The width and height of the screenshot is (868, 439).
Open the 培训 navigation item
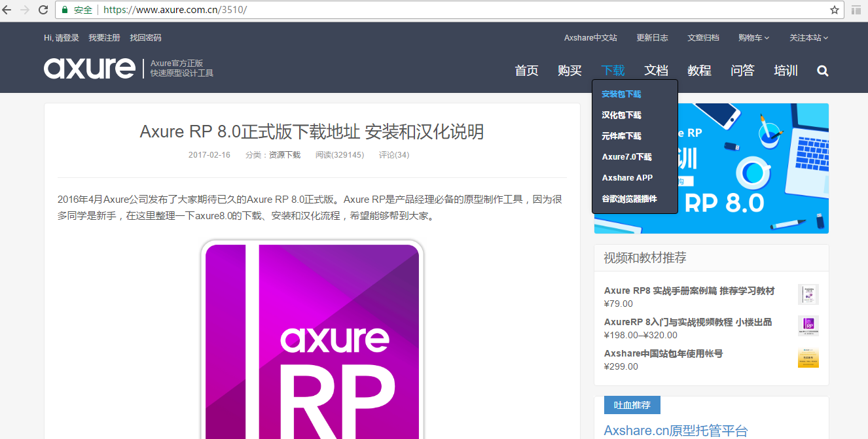(786, 71)
